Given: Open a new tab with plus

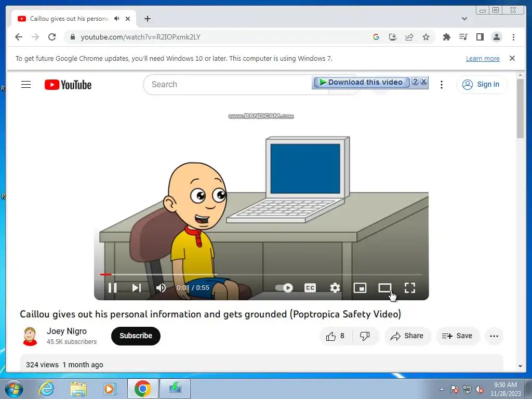Looking at the screenshot, I should [147, 19].
